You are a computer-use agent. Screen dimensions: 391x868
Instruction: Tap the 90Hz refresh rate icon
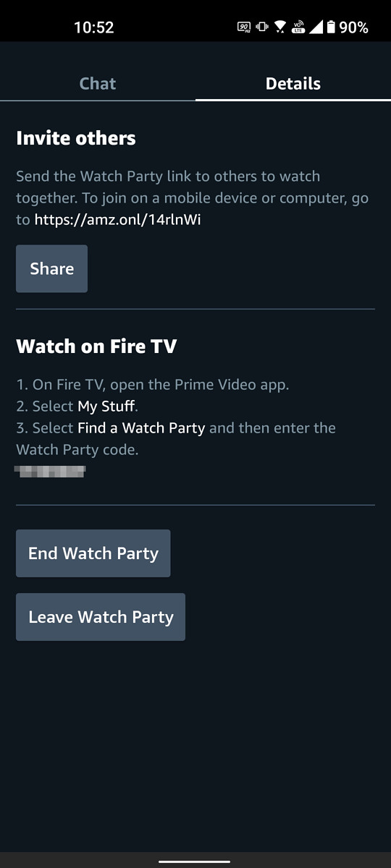(x=244, y=27)
